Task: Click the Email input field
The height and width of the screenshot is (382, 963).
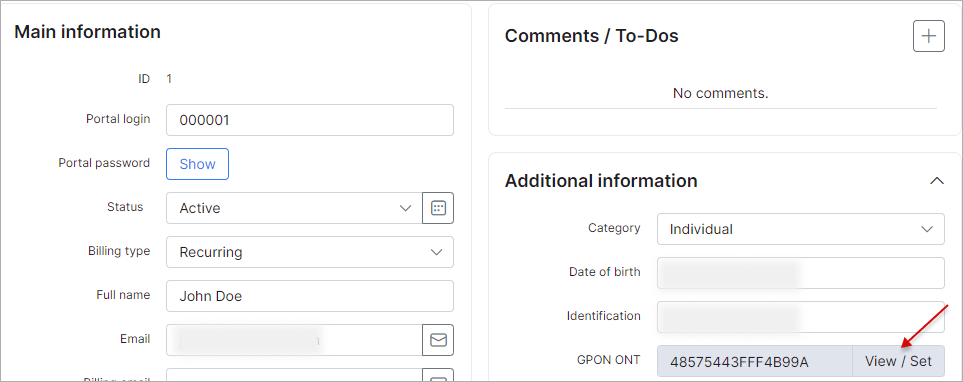Action: [x=294, y=340]
